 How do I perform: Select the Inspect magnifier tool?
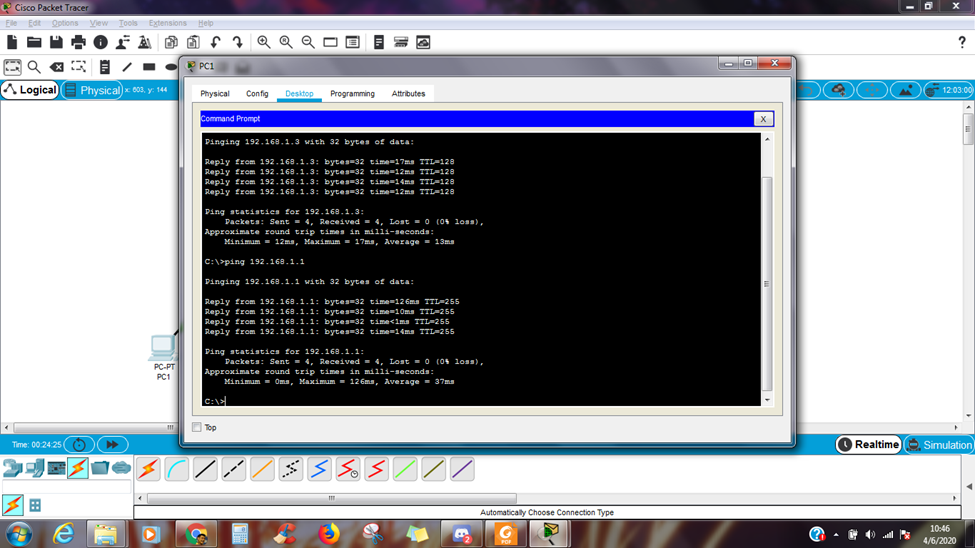[x=34, y=67]
